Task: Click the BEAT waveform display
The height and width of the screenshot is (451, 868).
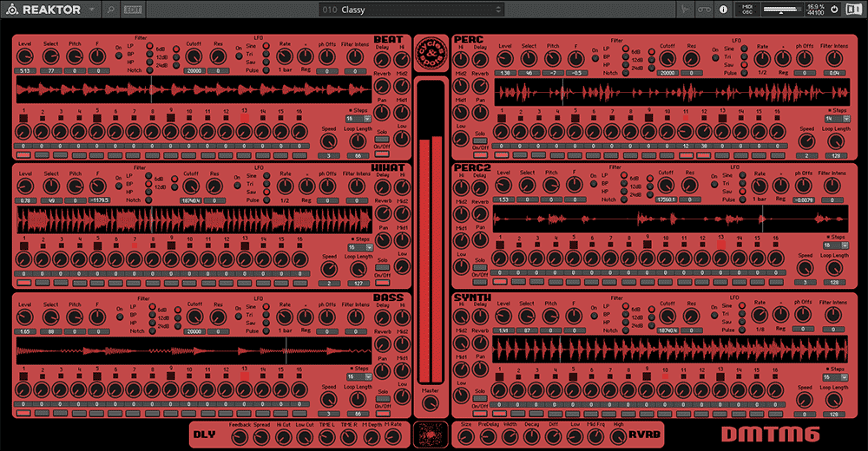Action: pyautogui.click(x=194, y=89)
